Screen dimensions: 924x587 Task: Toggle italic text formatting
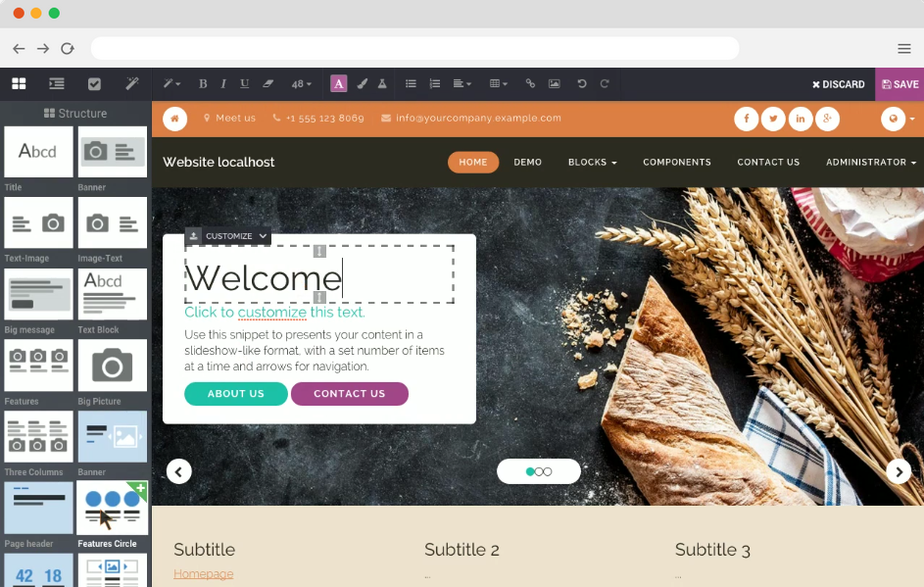[223, 83]
